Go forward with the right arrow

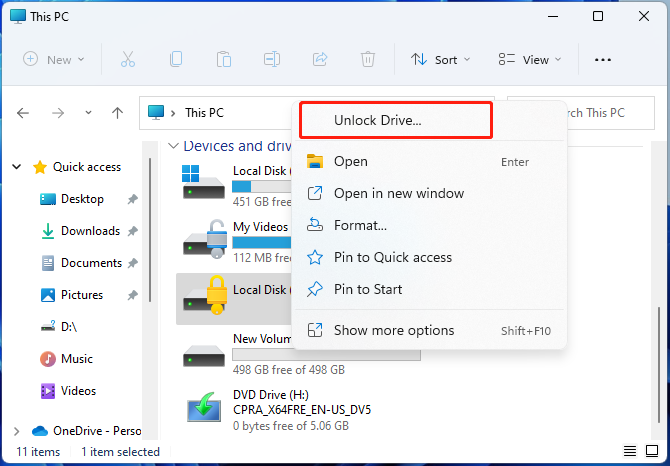pos(58,113)
